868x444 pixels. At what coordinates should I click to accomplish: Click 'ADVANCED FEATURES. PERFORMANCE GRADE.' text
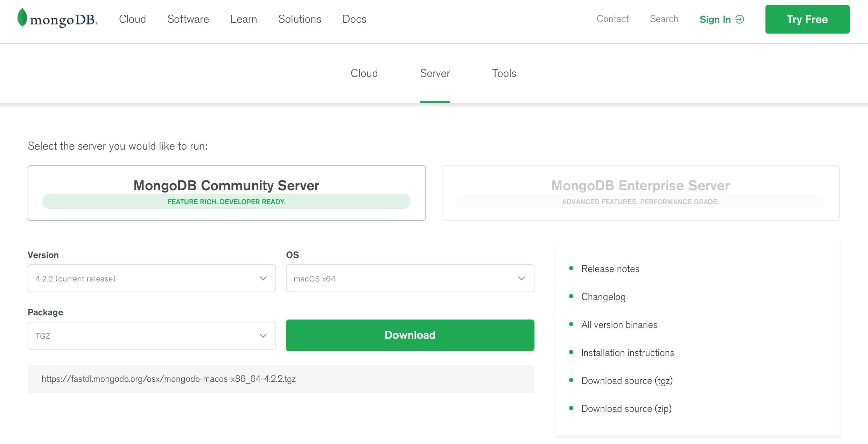[x=640, y=202]
